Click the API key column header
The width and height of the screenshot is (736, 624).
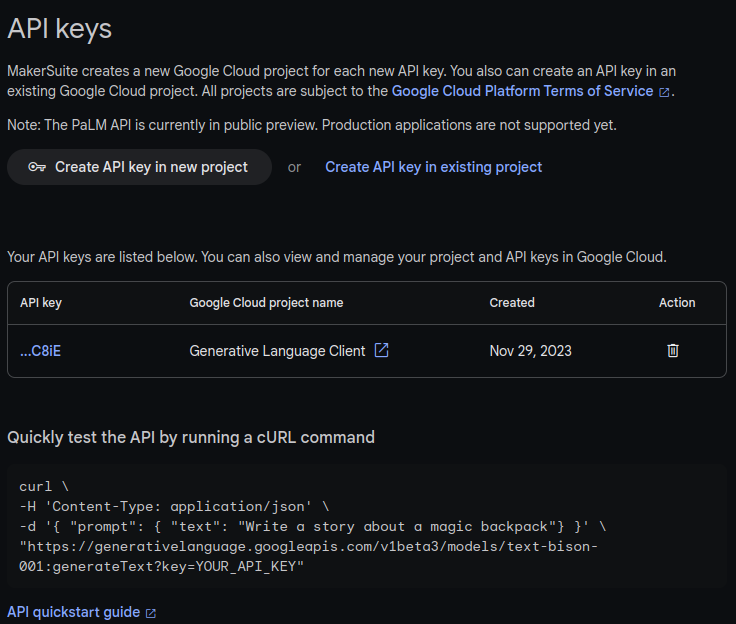[41, 303]
